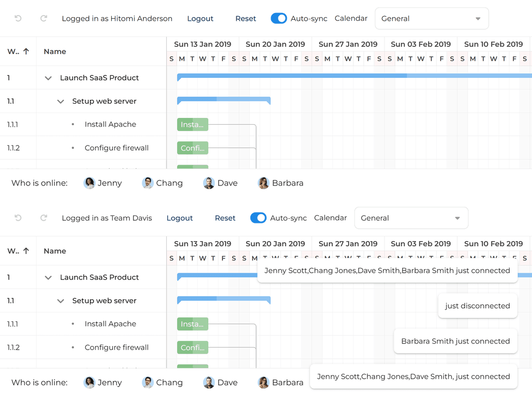The width and height of the screenshot is (532, 399).
Task: Click Jenny's avatar in the top online list
Action: click(x=89, y=183)
